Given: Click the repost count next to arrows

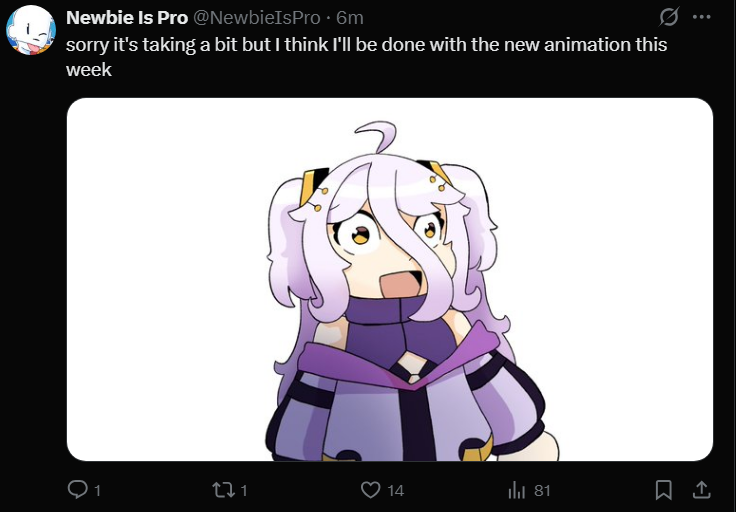Looking at the screenshot, I should pos(244,491).
